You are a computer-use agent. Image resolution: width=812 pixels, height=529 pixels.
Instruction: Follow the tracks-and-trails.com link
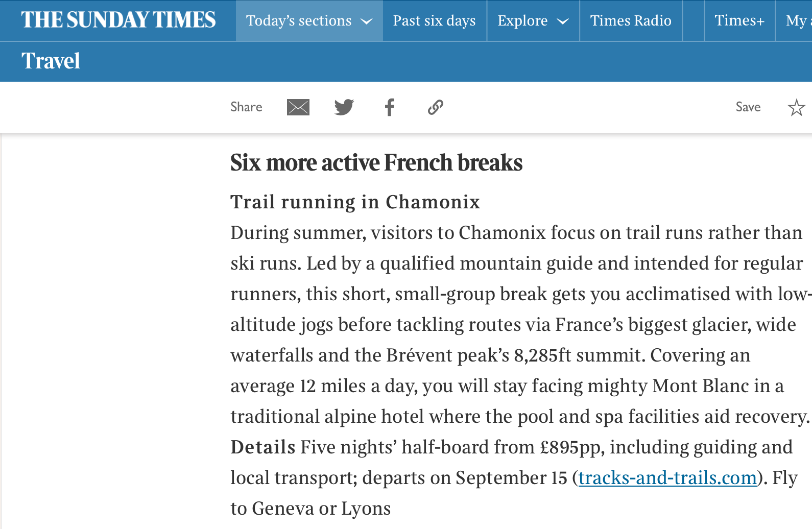point(667,478)
